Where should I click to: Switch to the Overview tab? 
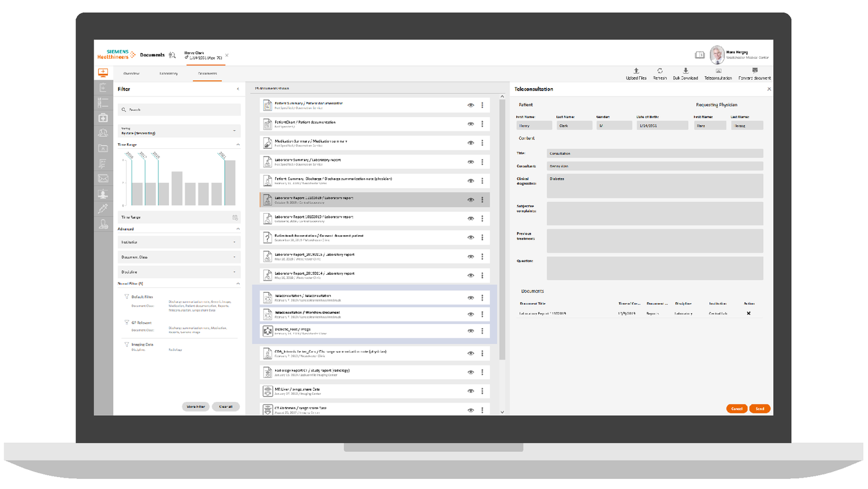pyautogui.click(x=131, y=74)
